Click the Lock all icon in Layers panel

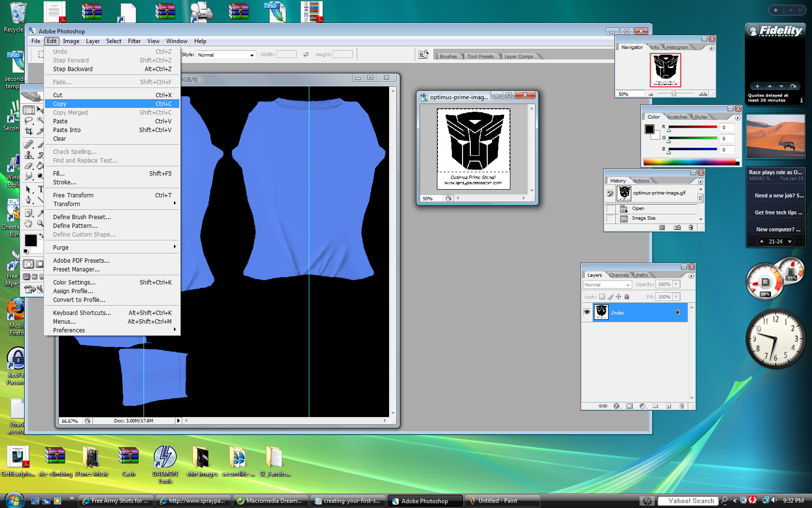click(627, 297)
